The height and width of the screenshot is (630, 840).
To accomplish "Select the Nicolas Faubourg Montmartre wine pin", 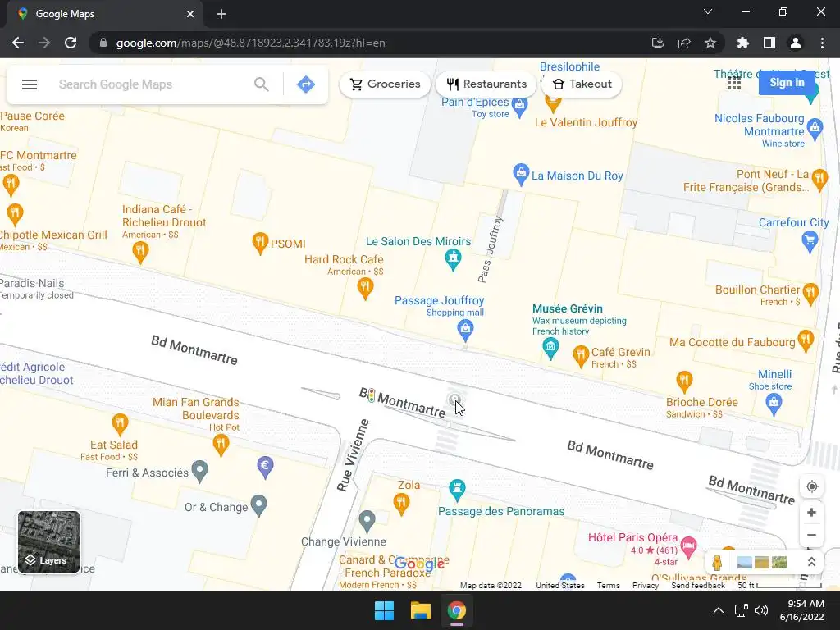I will [815, 129].
